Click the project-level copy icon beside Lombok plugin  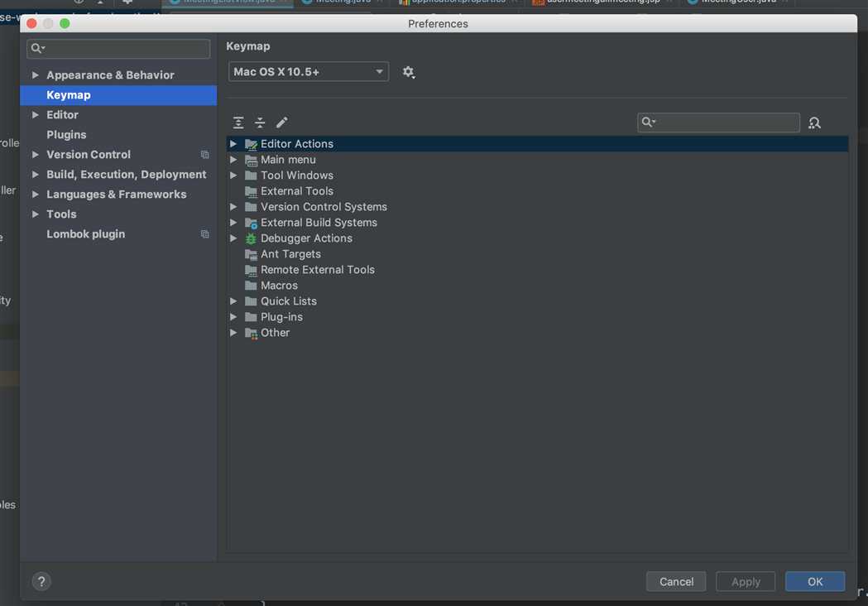(x=205, y=234)
